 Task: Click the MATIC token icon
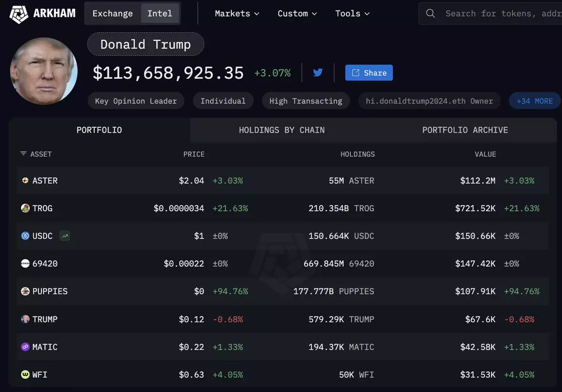click(x=25, y=347)
